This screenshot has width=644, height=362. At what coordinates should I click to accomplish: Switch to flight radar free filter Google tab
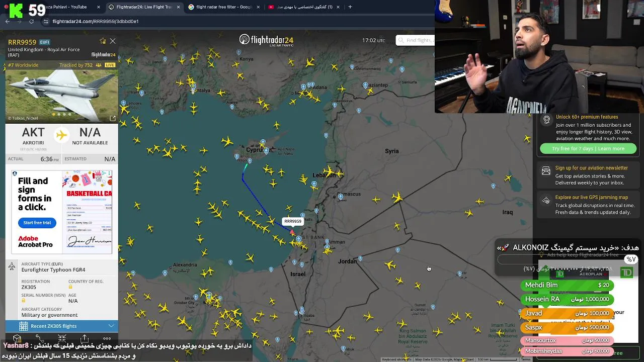tap(223, 7)
